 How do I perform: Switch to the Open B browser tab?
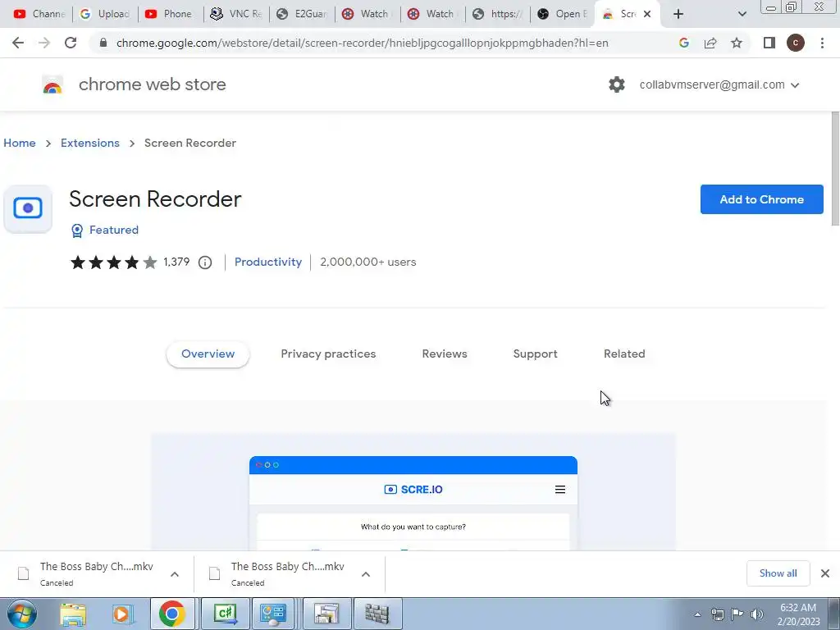[563, 14]
